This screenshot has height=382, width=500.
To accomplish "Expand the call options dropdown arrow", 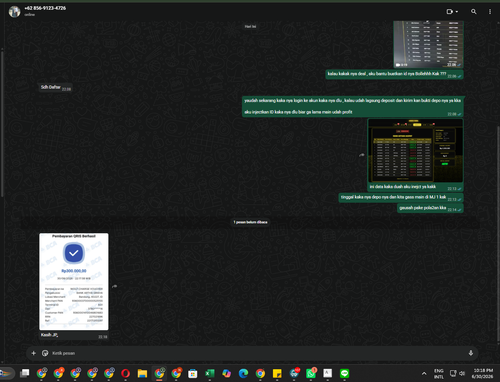I will pyautogui.click(x=457, y=12).
